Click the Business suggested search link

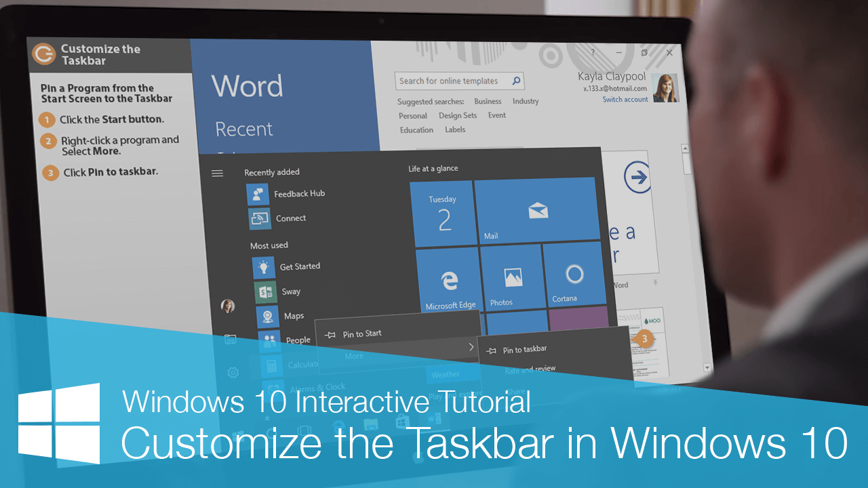(488, 102)
